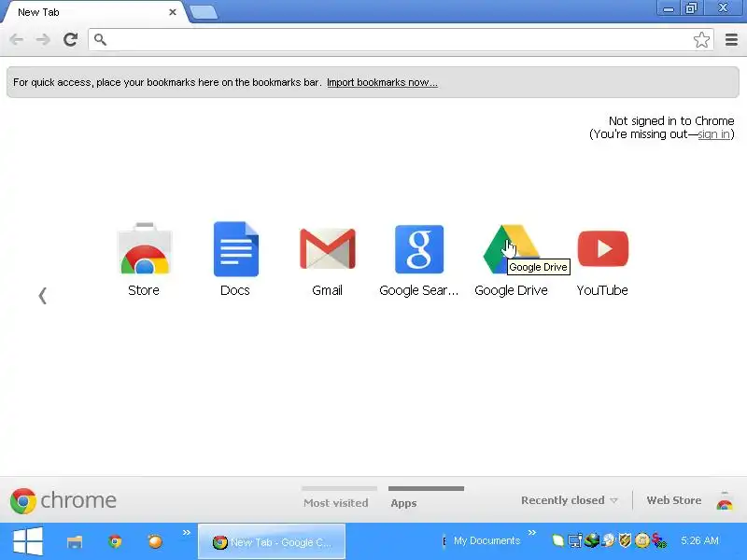Open the file explorer taskbar shortcut
Screen dimensions: 747x560
(x=75, y=542)
